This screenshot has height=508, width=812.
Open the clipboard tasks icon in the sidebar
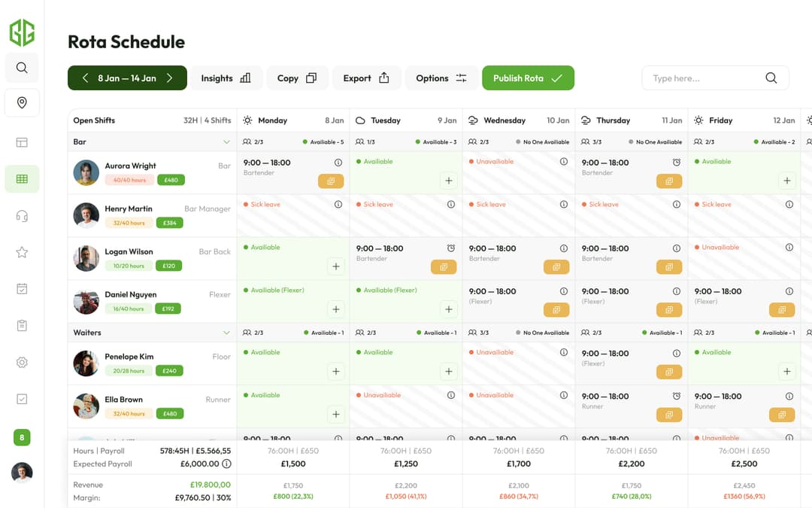22,326
